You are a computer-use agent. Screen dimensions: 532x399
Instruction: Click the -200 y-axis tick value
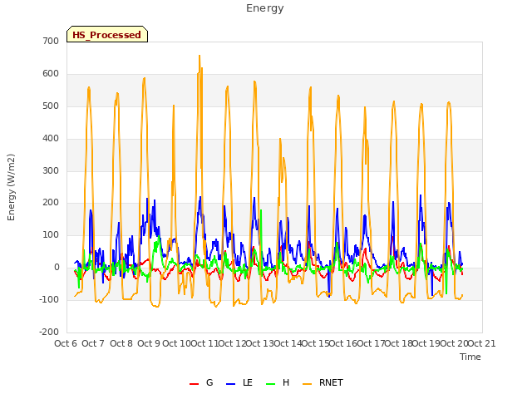coord(49,332)
